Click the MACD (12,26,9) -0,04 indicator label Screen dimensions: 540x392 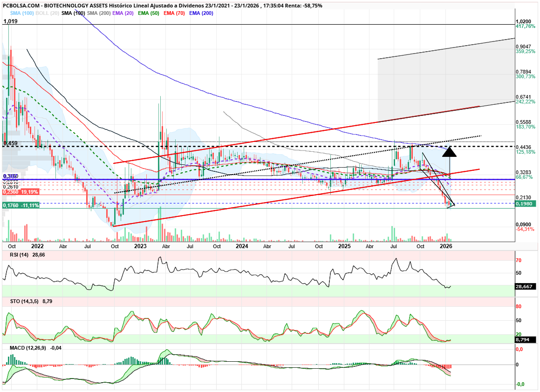coord(35,348)
